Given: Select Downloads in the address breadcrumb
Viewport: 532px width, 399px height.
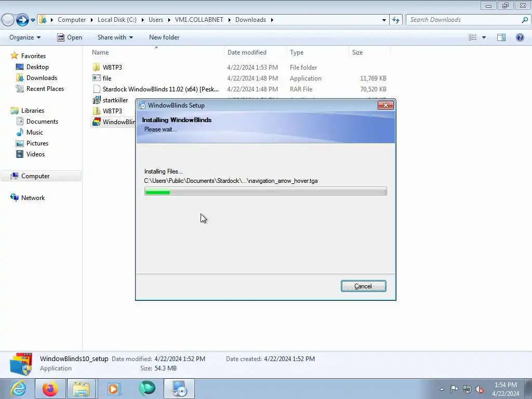Looking at the screenshot, I should (251, 20).
